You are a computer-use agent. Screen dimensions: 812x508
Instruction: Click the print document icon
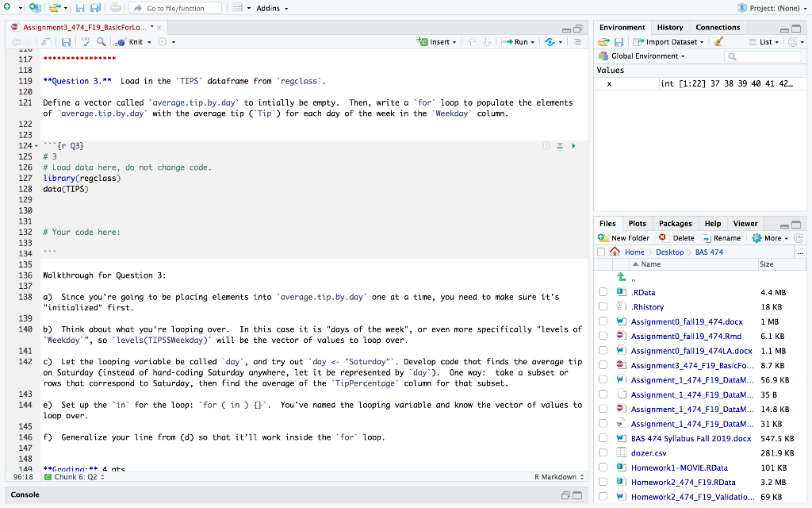tap(115, 8)
